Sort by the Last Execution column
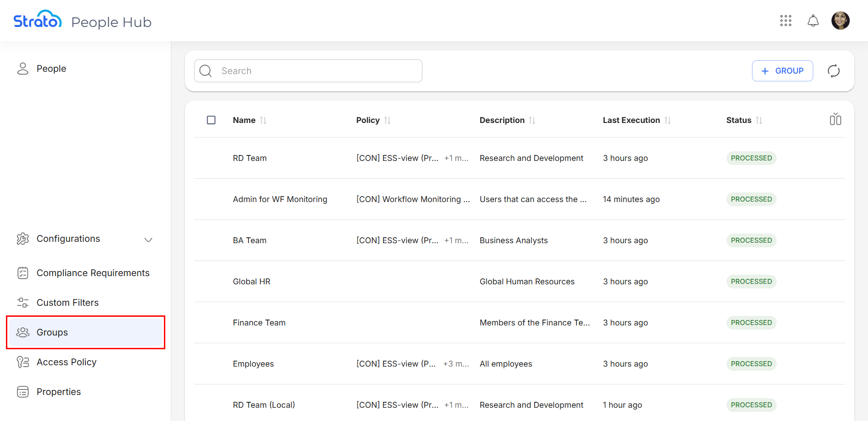 pos(668,120)
